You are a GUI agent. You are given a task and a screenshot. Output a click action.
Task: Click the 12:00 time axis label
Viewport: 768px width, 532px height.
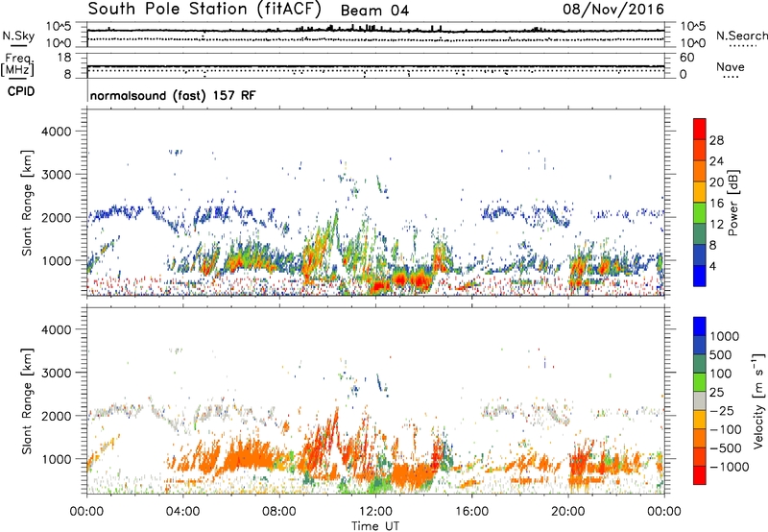[375, 512]
